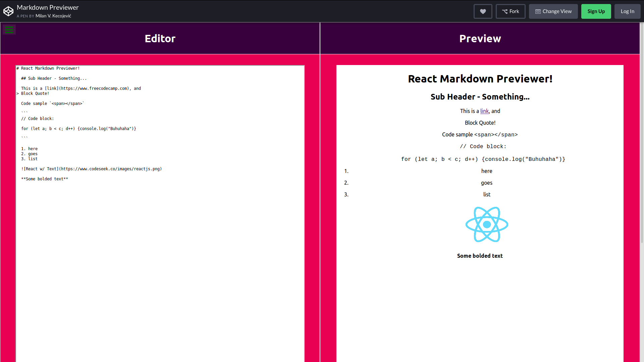
Task: Click the page's vertical scrollbar
Action: click(x=642, y=134)
